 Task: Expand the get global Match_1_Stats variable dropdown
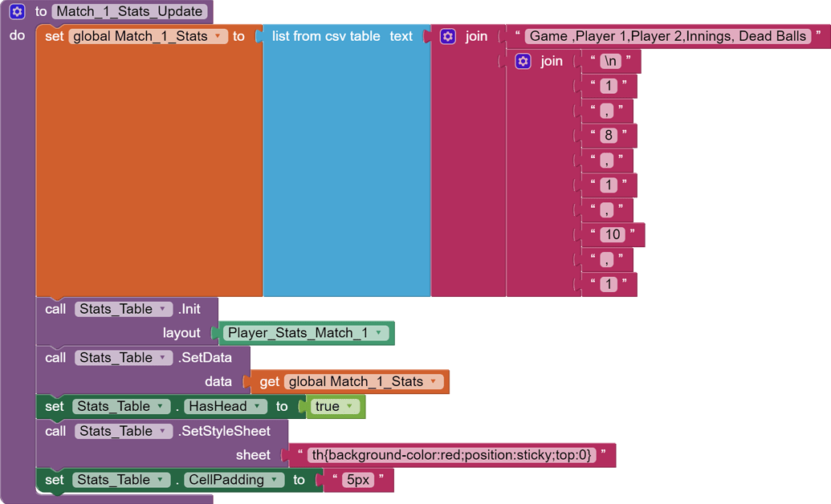(433, 382)
